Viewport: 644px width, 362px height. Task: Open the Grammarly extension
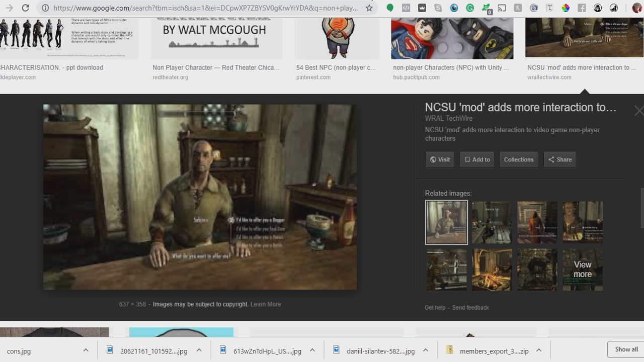pos(470,8)
